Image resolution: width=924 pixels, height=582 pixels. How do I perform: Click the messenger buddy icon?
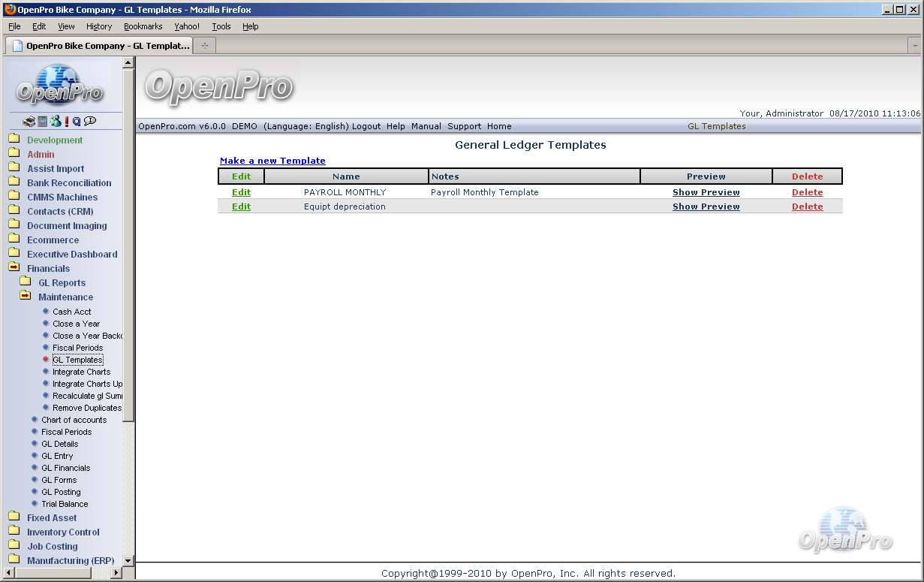pos(56,122)
